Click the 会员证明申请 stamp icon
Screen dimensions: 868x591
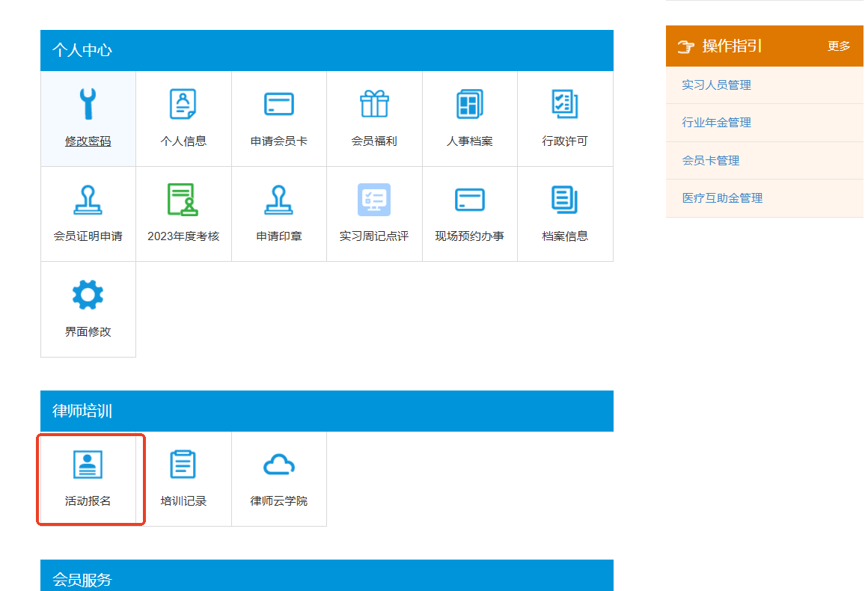[88, 200]
